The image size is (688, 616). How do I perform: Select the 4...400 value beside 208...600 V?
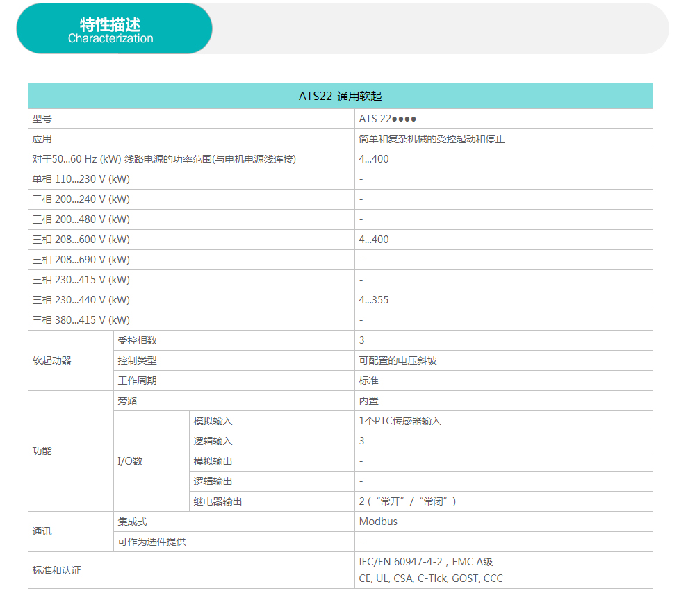[x=374, y=240]
